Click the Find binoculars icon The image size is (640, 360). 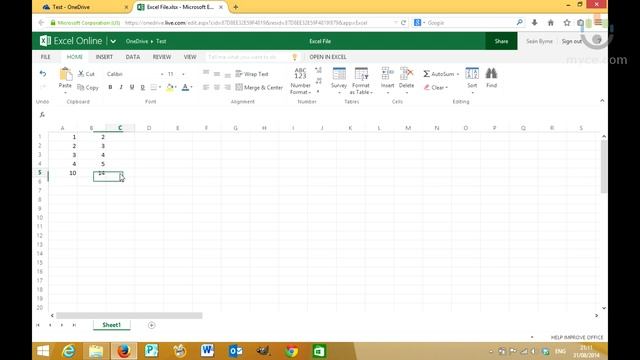[491, 74]
